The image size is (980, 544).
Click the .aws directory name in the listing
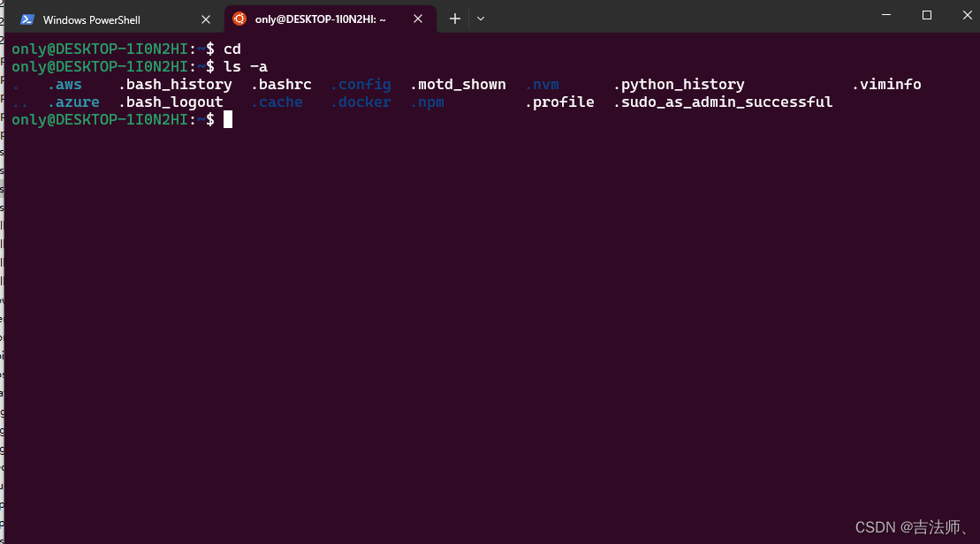65,84
